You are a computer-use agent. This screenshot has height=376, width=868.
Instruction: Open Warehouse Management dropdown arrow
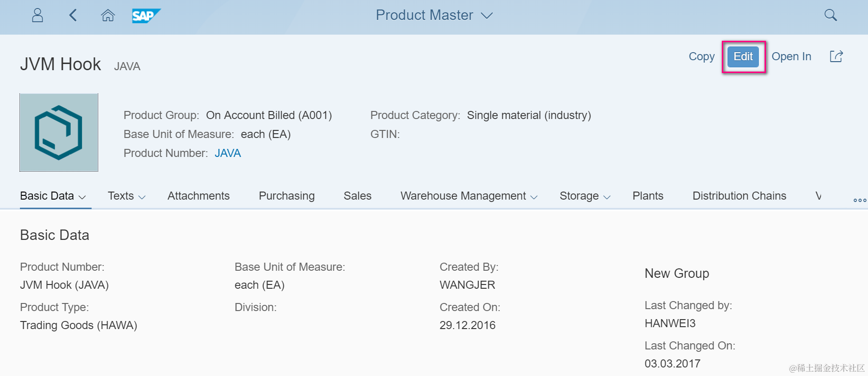click(x=534, y=197)
